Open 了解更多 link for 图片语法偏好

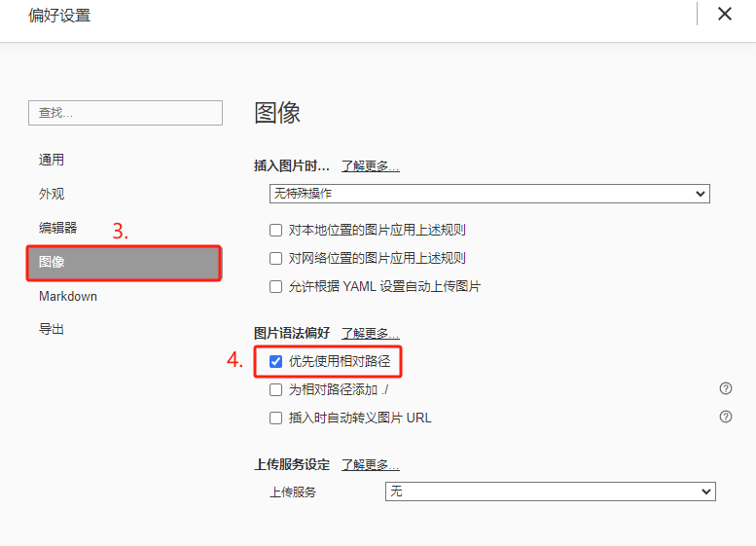[370, 333]
